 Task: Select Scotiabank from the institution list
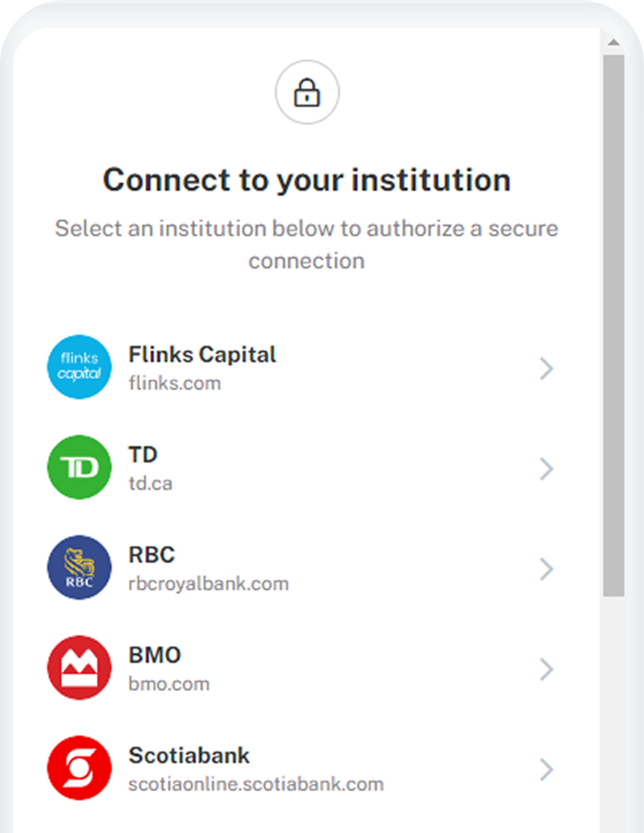(x=189, y=756)
